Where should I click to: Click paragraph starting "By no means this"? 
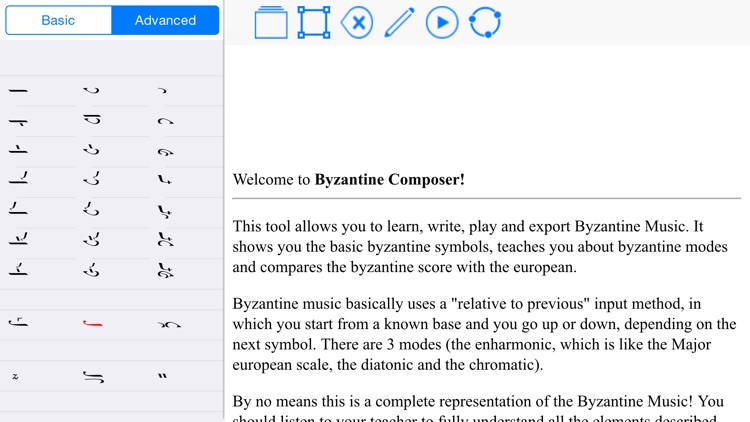(x=478, y=410)
